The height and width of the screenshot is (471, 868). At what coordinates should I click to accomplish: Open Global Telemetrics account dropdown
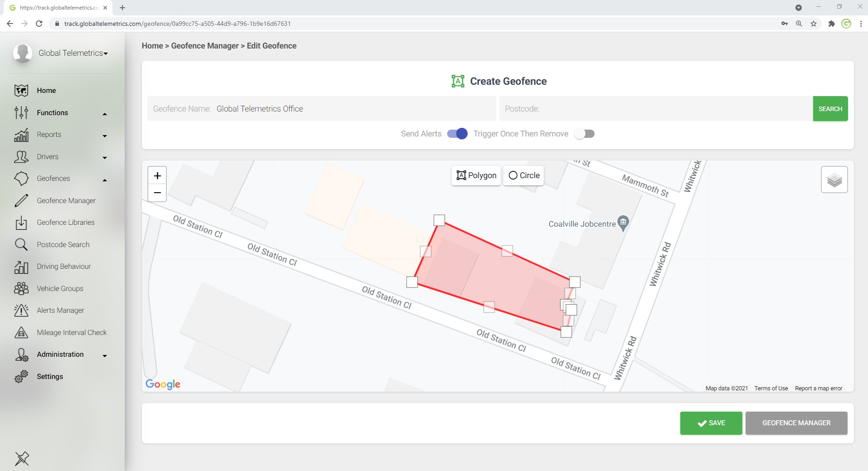click(x=73, y=53)
